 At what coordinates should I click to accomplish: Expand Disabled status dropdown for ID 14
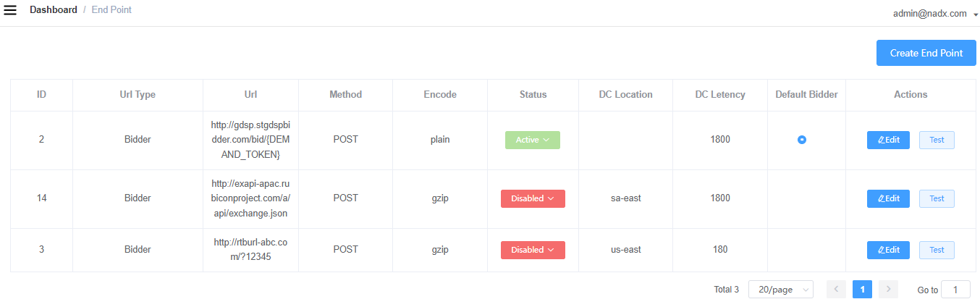[533, 198]
